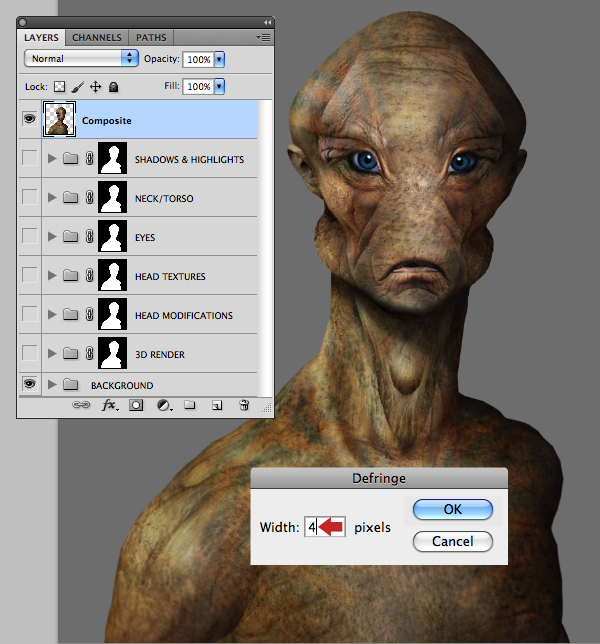600x644 pixels.
Task: Click the lock all padlock icon
Action: (113, 87)
